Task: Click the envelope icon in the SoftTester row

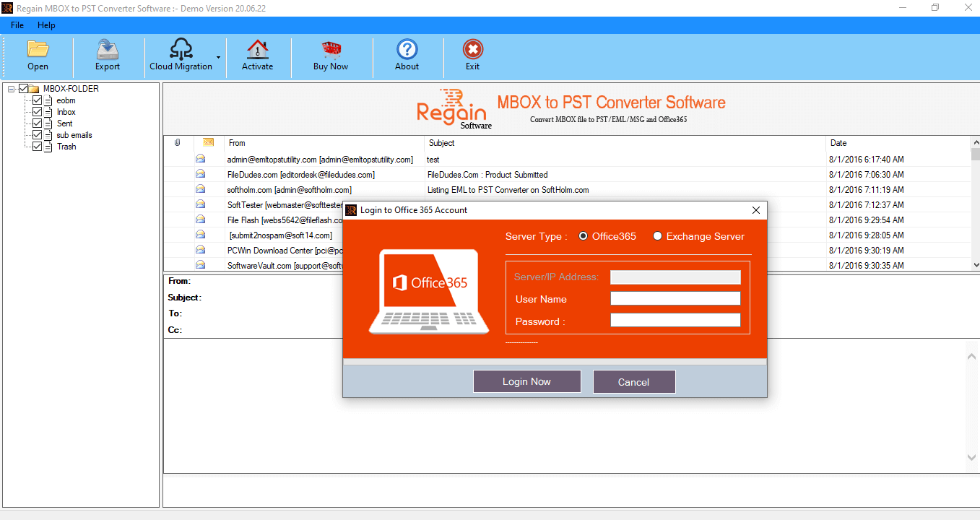Action: click(200, 204)
